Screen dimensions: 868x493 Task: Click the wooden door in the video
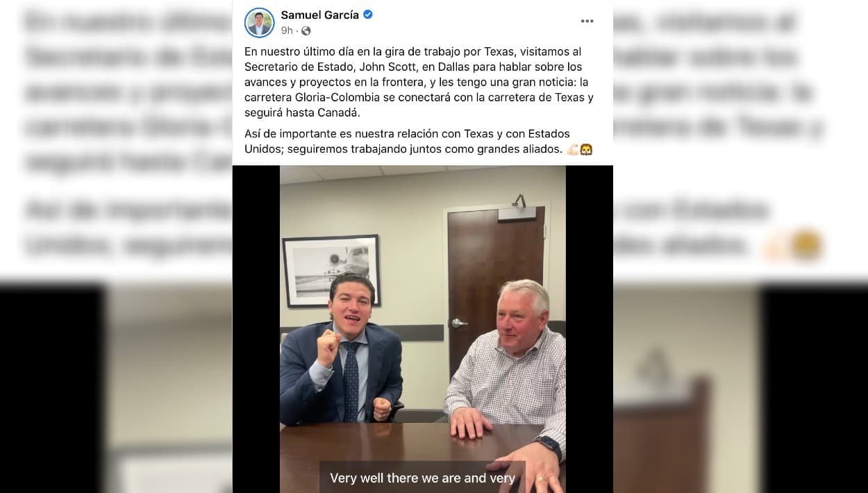click(495, 278)
